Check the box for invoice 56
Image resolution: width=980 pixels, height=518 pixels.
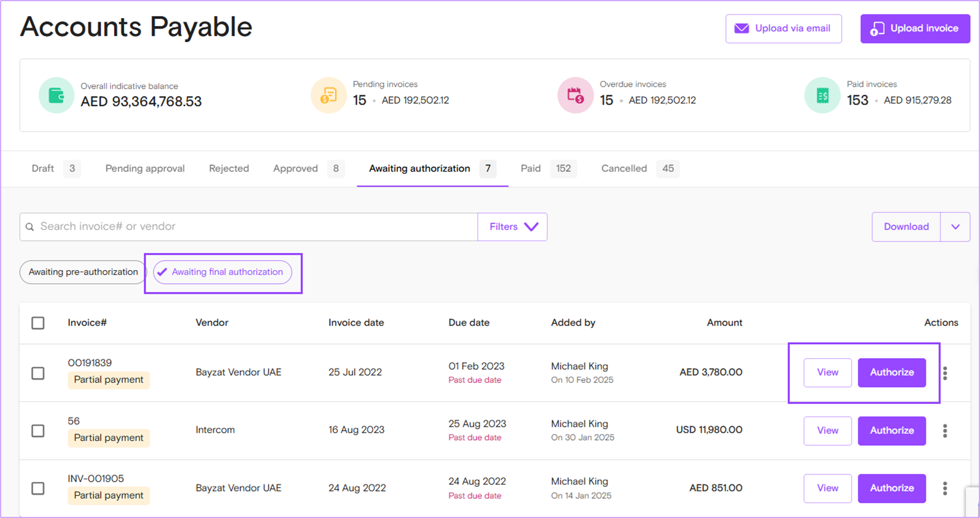pyautogui.click(x=38, y=431)
